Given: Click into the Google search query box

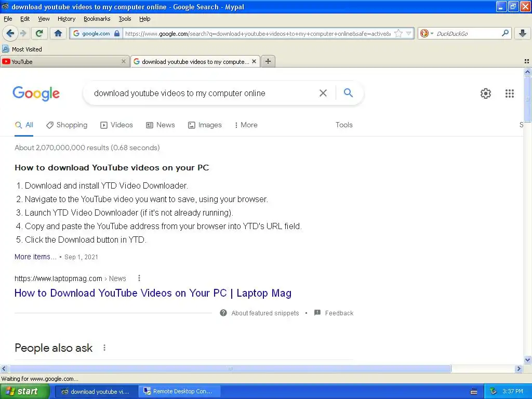Looking at the screenshot, I should coord(204,94).
